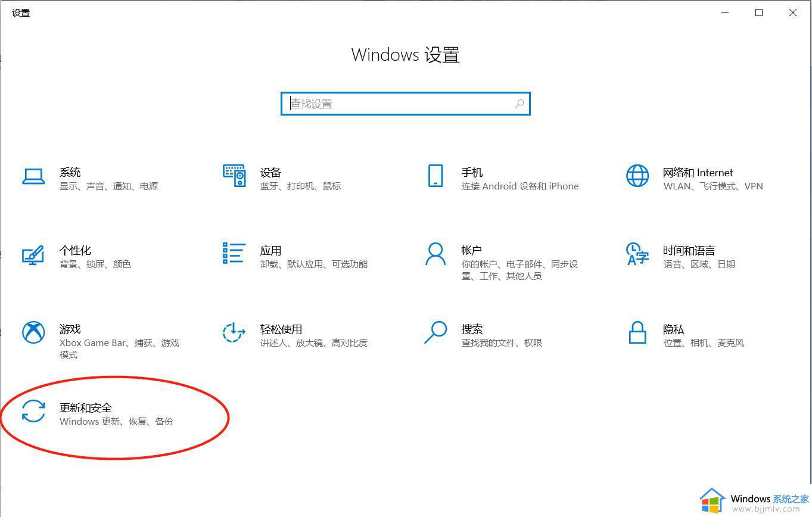The image size is (812, 517).
Task: Click 语音、区域、日期 description
Action: tap(699, 264)
